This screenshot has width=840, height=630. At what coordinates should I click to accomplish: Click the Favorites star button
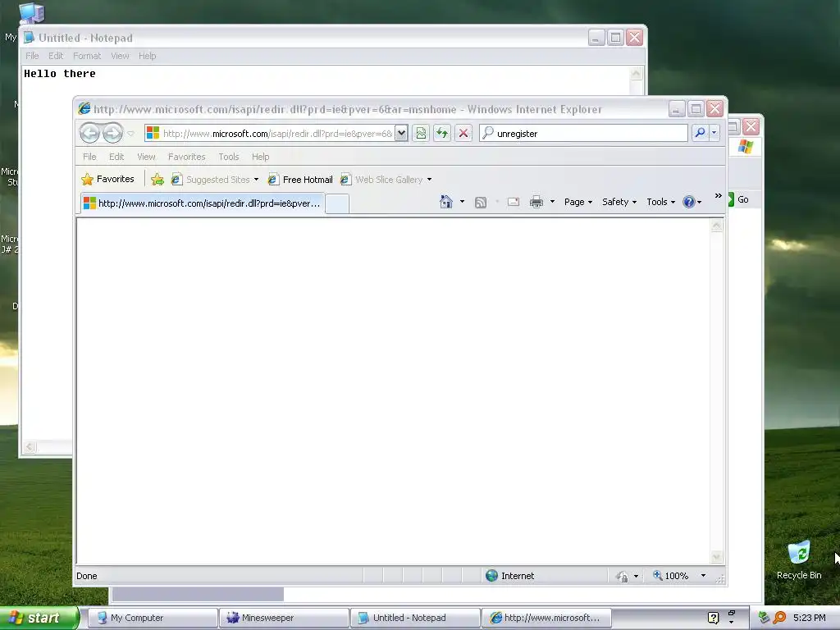(x=107, y=179)
